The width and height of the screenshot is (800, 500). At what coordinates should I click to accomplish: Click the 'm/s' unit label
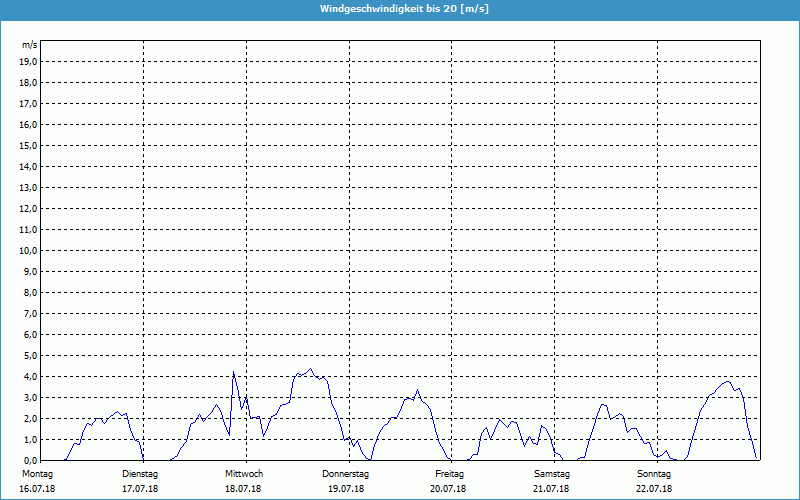29,46
